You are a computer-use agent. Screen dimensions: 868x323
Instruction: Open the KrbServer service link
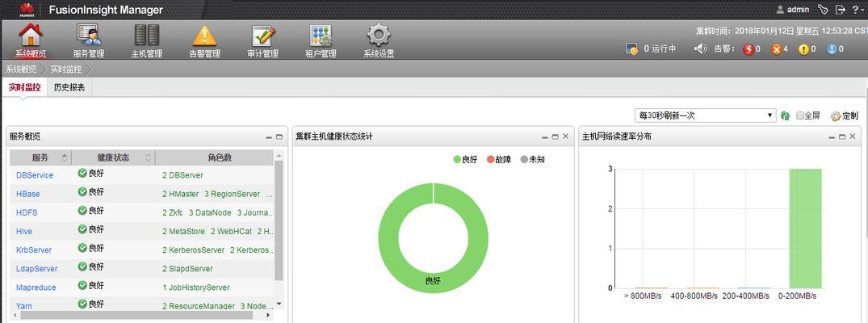click(x=34, y=250)
